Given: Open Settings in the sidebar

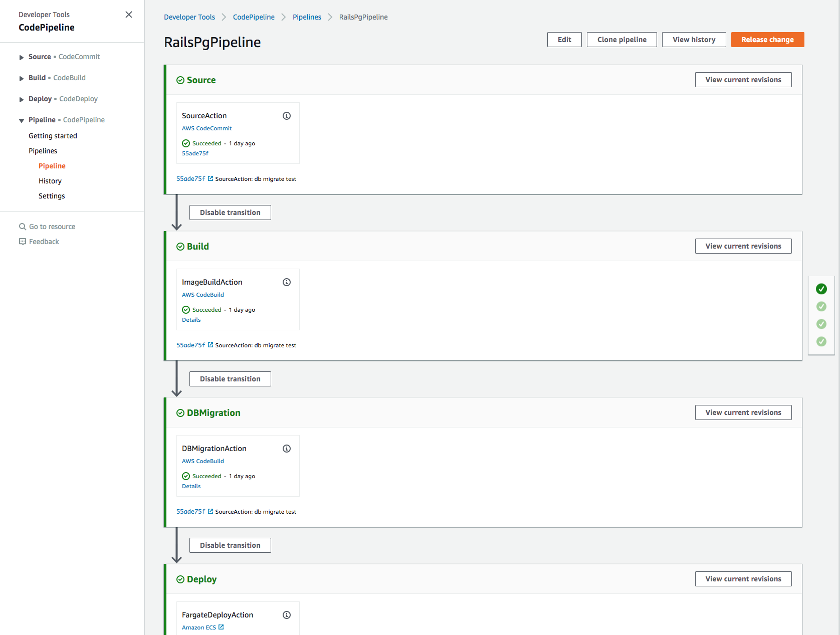Looking at the screenshot, I should (52, 196).
